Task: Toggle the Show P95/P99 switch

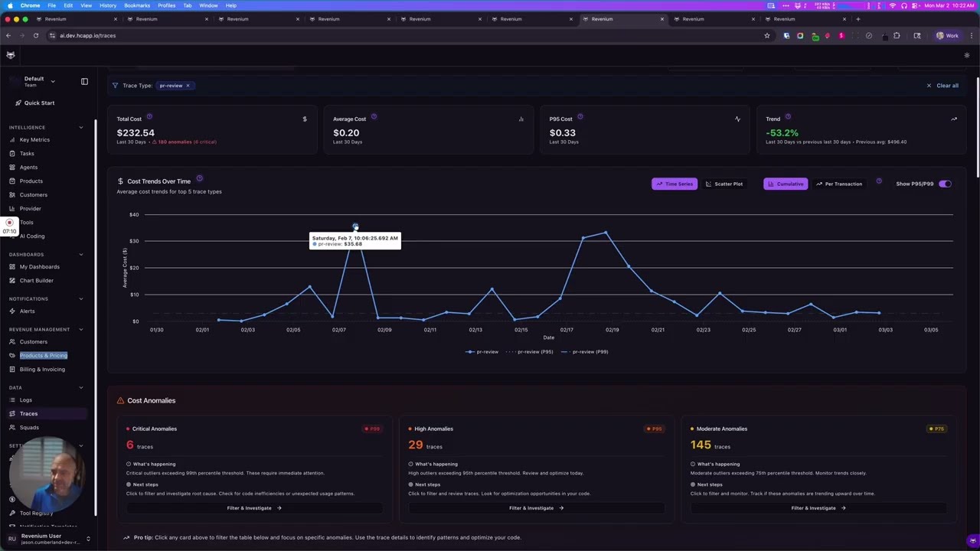Action: 945,184
